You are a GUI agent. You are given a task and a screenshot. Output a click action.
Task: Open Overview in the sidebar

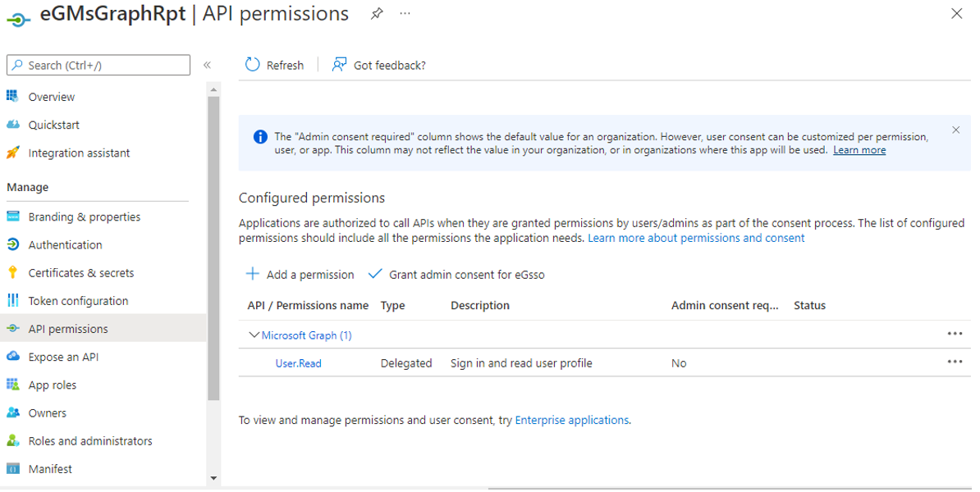coord(51,97)
